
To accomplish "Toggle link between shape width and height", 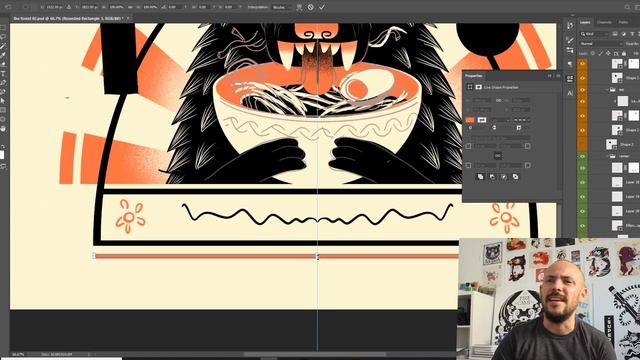I will 498,100.
